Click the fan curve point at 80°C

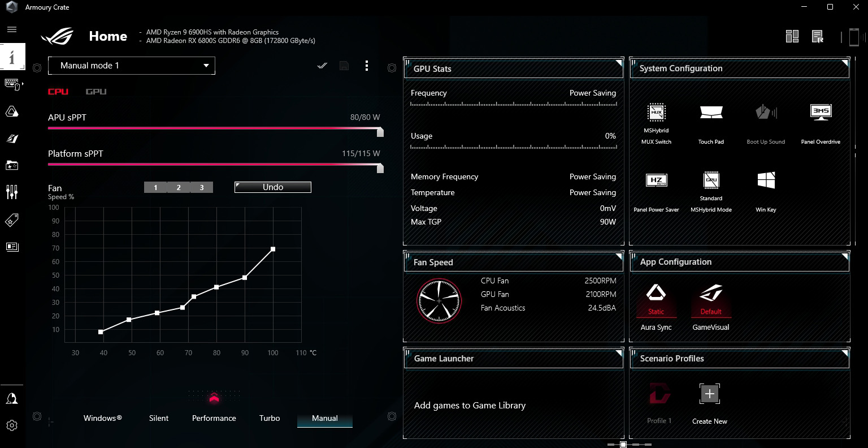[x=216, y=287]
